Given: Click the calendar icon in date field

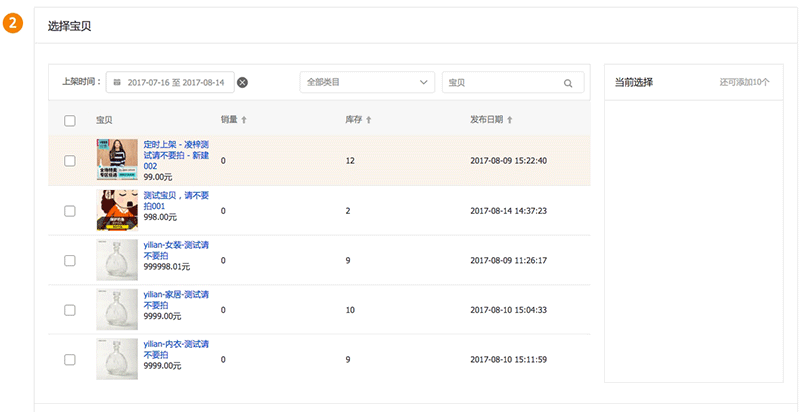Looking at the screenshot, I should (117, 83).
